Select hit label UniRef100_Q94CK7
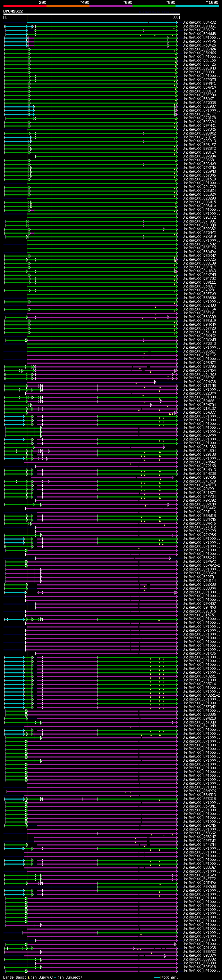The height and width of the screenshot is (980, 222). [199, 114]
